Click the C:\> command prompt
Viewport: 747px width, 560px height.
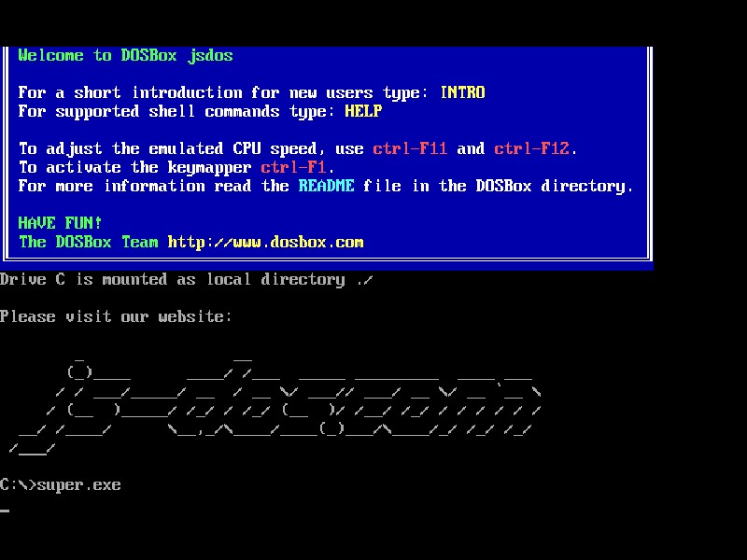pos(18,484)
